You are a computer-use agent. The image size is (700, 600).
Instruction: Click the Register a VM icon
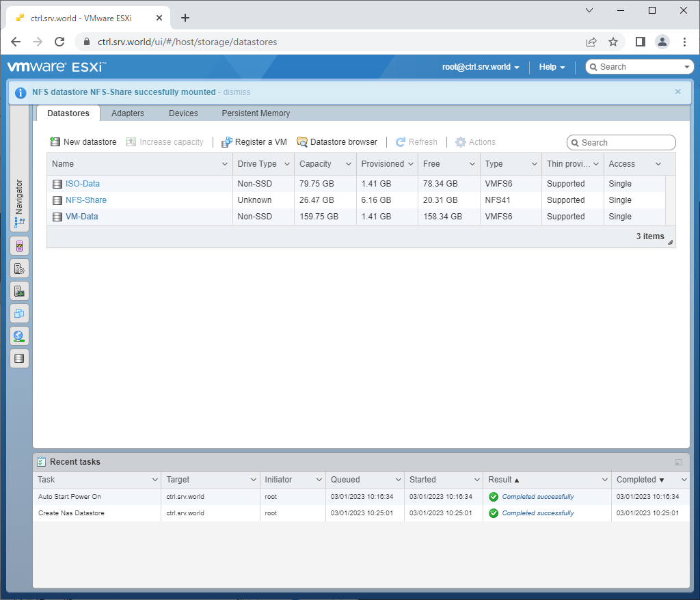click(x=225, y=141)
